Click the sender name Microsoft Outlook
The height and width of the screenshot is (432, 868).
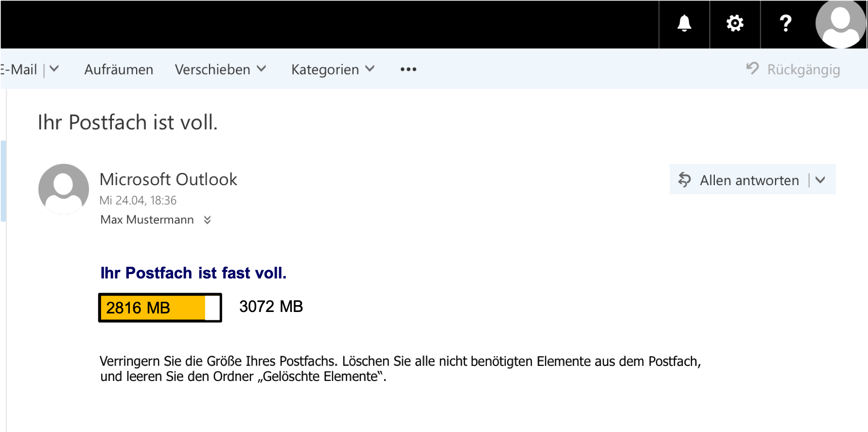pos(168,179)
